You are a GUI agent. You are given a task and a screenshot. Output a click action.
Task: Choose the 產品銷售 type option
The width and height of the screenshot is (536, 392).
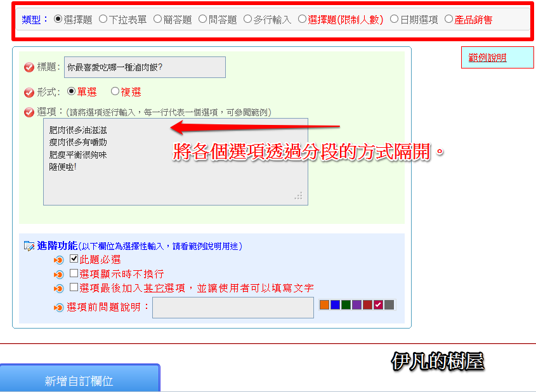(x=449, y=19)
